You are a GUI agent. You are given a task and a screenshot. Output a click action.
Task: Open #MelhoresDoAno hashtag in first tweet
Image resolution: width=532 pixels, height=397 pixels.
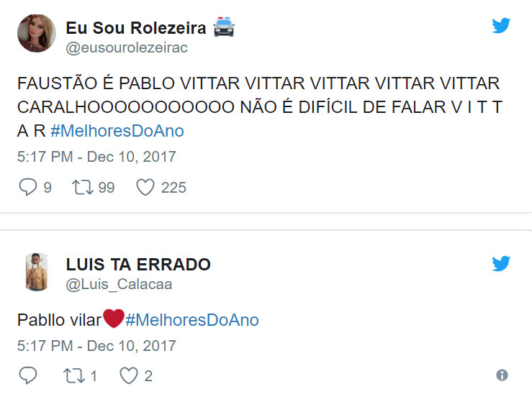(x=118, y=131)
